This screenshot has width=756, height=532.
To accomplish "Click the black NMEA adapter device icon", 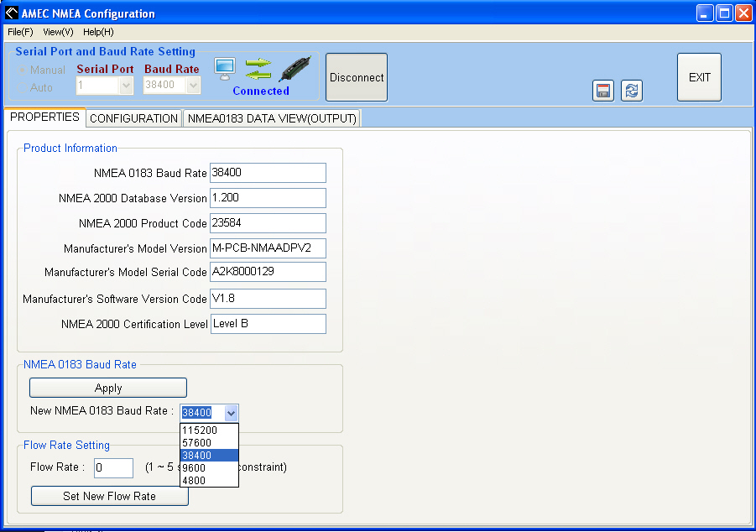I will [x=295, y=69].
